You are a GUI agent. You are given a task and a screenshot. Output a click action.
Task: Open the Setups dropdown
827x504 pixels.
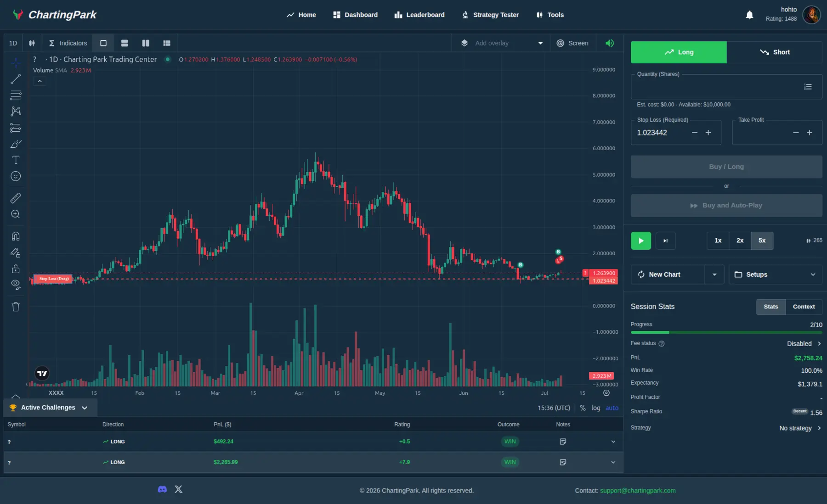tap(776, 274)
